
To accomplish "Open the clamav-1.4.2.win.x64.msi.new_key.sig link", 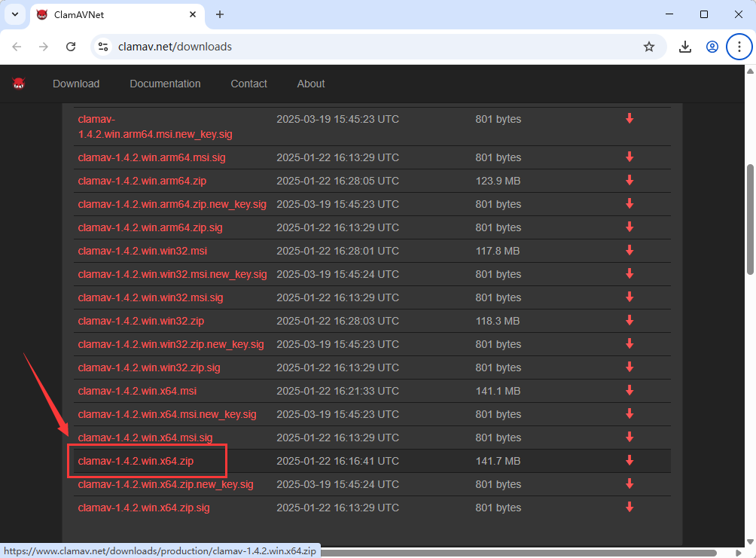I will click(x=167, y=414).
